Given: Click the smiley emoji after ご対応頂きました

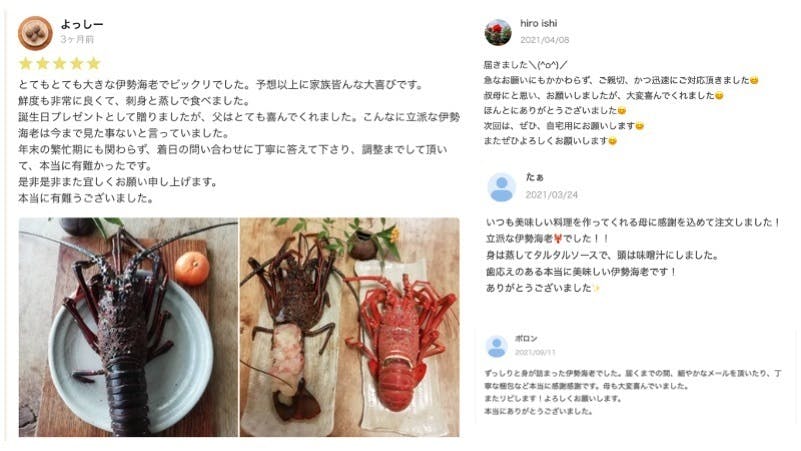Looking at the screenshot, I should (754, 81).
